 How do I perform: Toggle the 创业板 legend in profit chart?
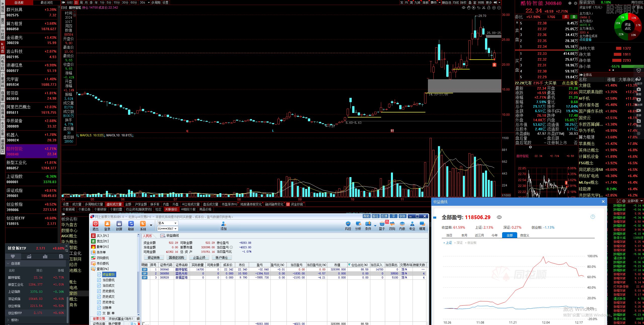click(471, 243)
